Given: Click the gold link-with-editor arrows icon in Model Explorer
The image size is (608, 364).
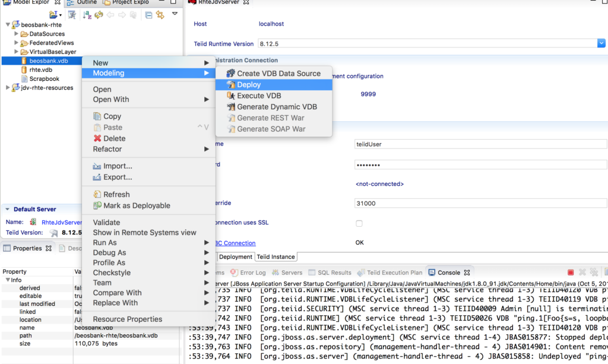Looking at the screenshot, I should pos(160,15).
